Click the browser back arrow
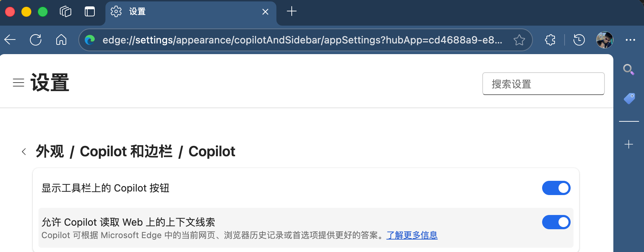The width and height of the screenshot is (644, 252). [10, 40]
